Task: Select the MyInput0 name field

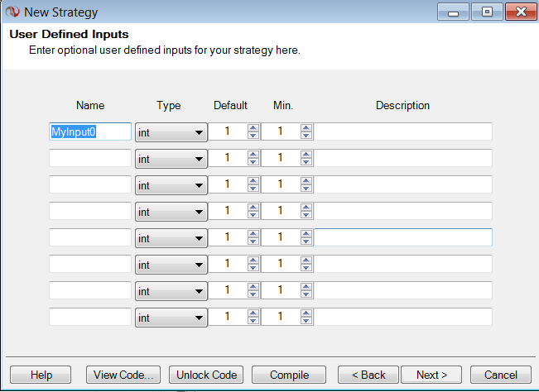Action: (x=90, y=131)
